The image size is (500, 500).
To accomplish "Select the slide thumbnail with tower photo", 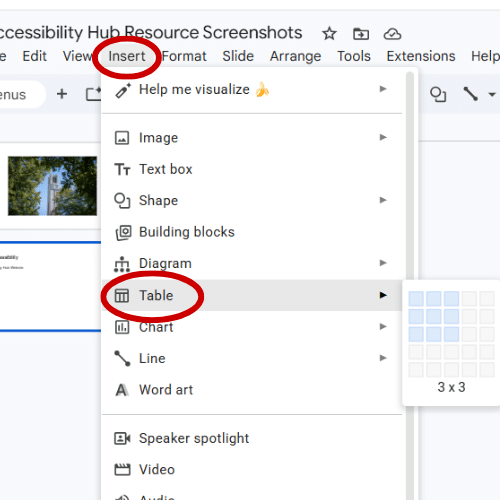I will (x=52, y=186).
